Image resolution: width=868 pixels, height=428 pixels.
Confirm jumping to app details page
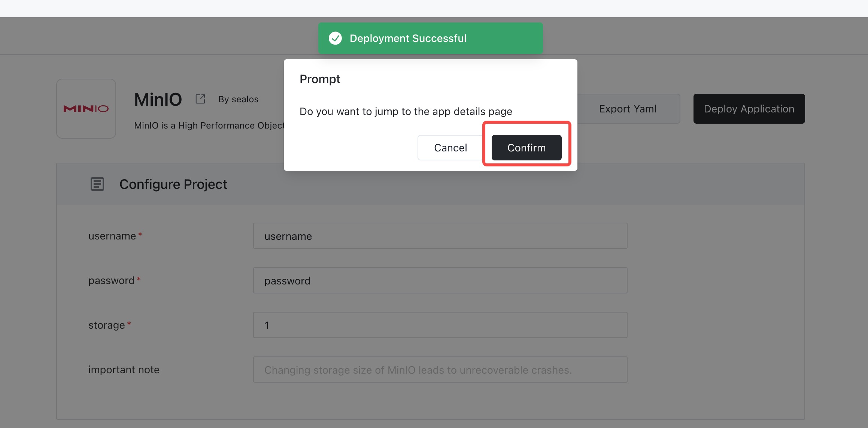tap(526, 148)
